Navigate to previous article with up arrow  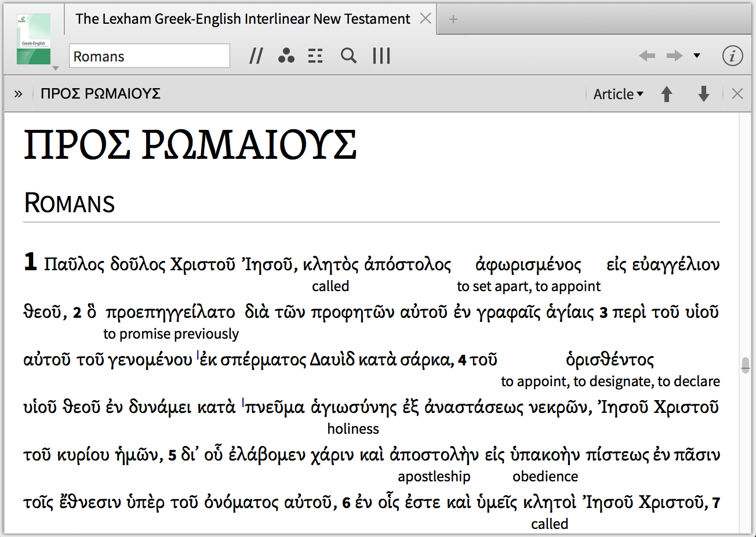coord(667,93)
